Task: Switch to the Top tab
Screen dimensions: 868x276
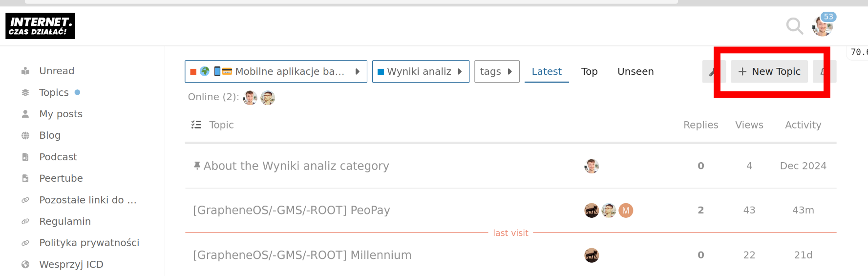Action: [x=589, y=72]
